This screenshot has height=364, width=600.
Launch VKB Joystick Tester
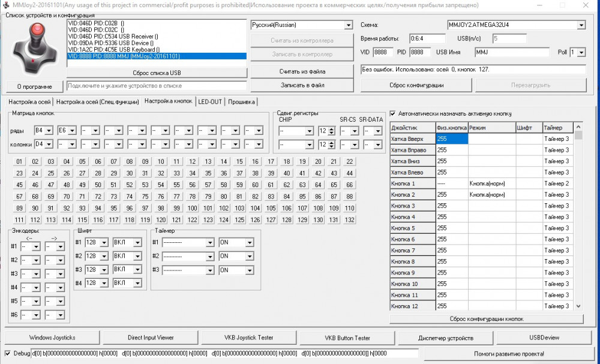point(248,338)
